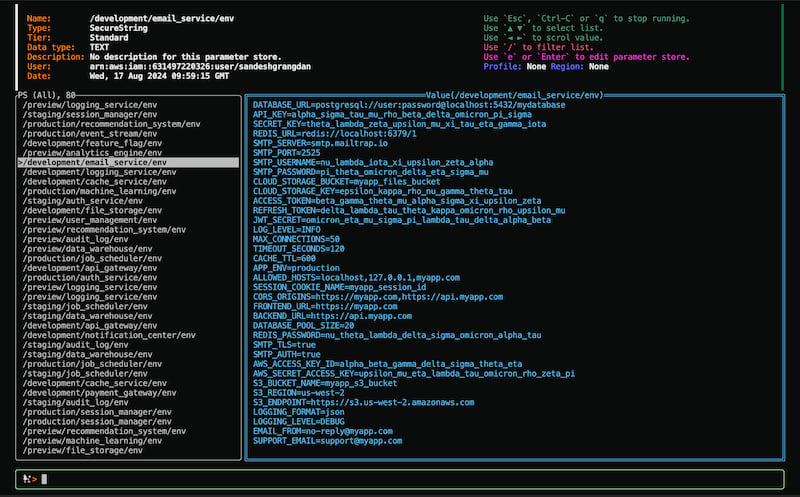The image size is (800, 497).
Task: Click the TIMEOUT_SECONDS=120 line
Action: tap(298, 249)
